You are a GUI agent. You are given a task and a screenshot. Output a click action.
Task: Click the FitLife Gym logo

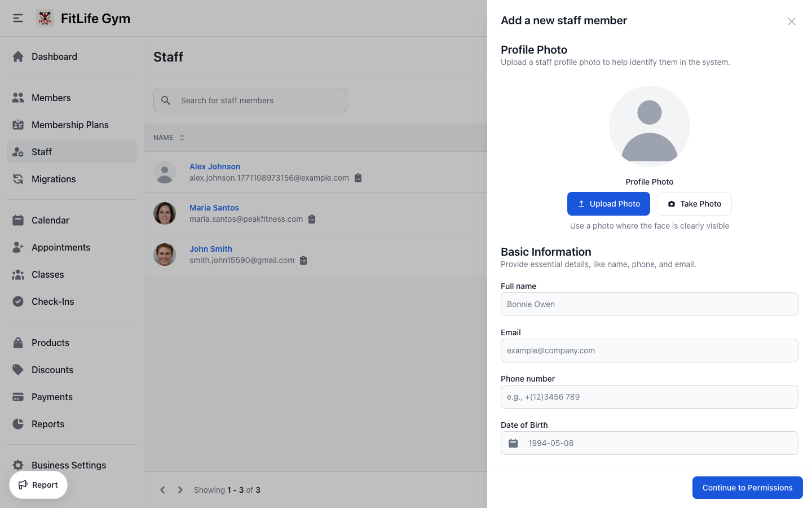pyautogui.click(x=45, y=17)
